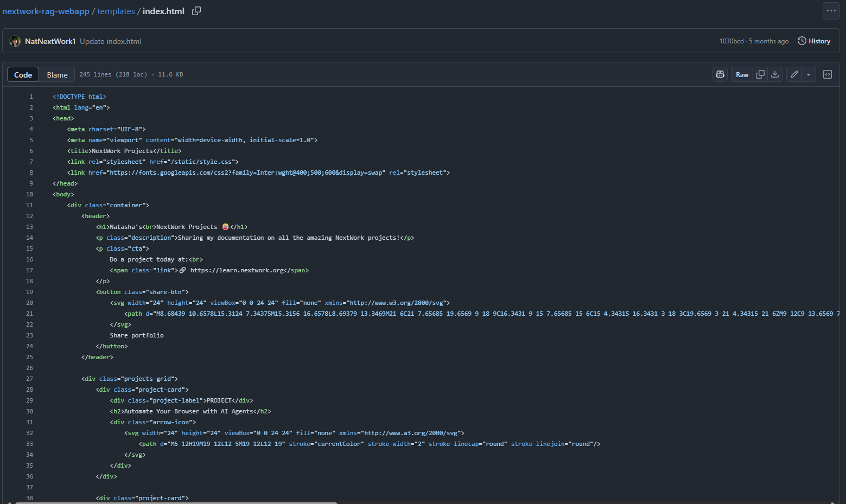Select line number 19
The image size is (846, 504).
29,292
